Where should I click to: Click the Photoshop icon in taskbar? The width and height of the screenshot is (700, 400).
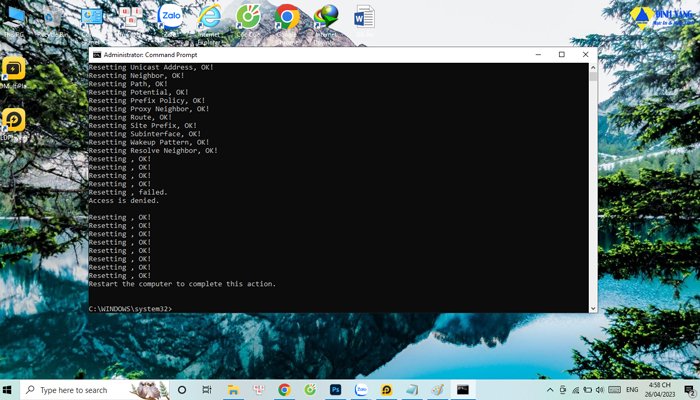coord(336,389)
